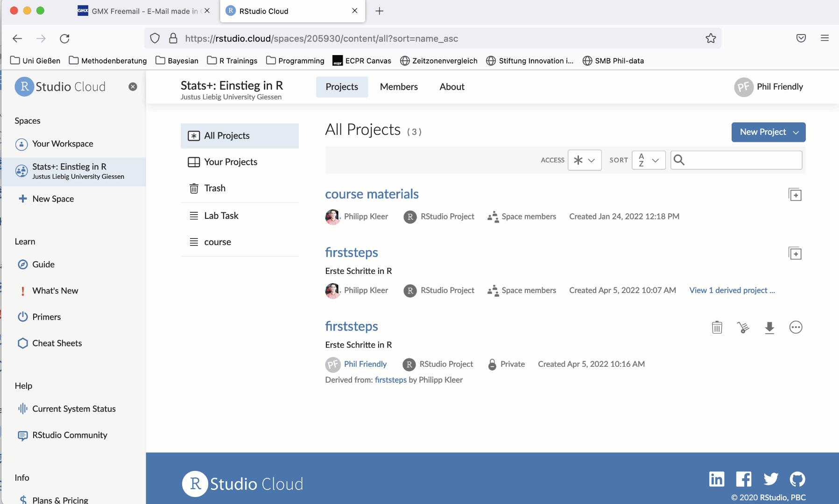This screenshot has width=839, height=504.
Task: Open the ACCESS filter dropdown
Action: point(585,160)
